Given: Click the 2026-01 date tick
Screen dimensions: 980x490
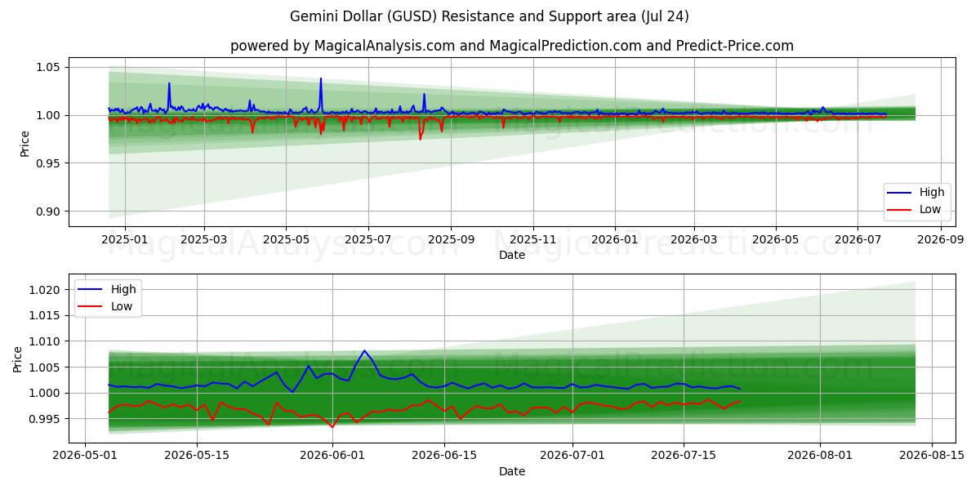Looking at the screenshot, I should (x=614, y=239).
